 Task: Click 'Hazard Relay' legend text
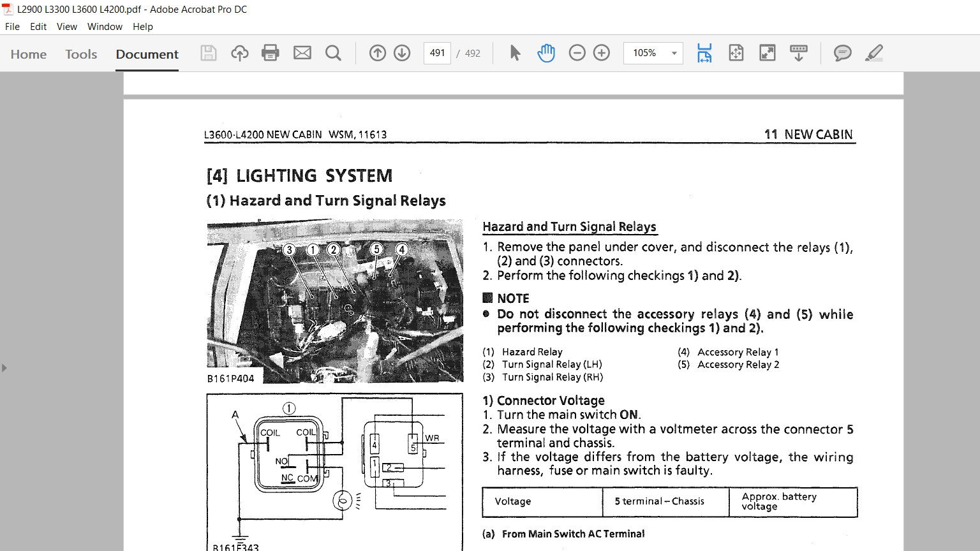(x=532, y=352)
